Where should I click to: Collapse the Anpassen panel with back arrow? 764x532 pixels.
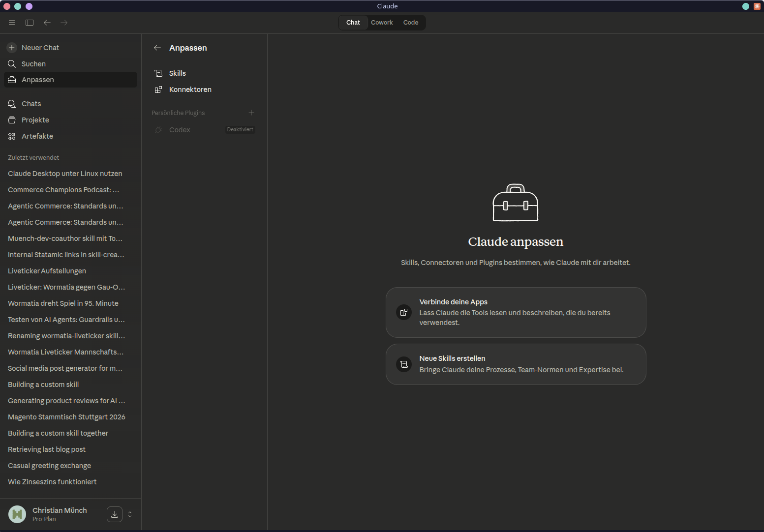[157, 47]
